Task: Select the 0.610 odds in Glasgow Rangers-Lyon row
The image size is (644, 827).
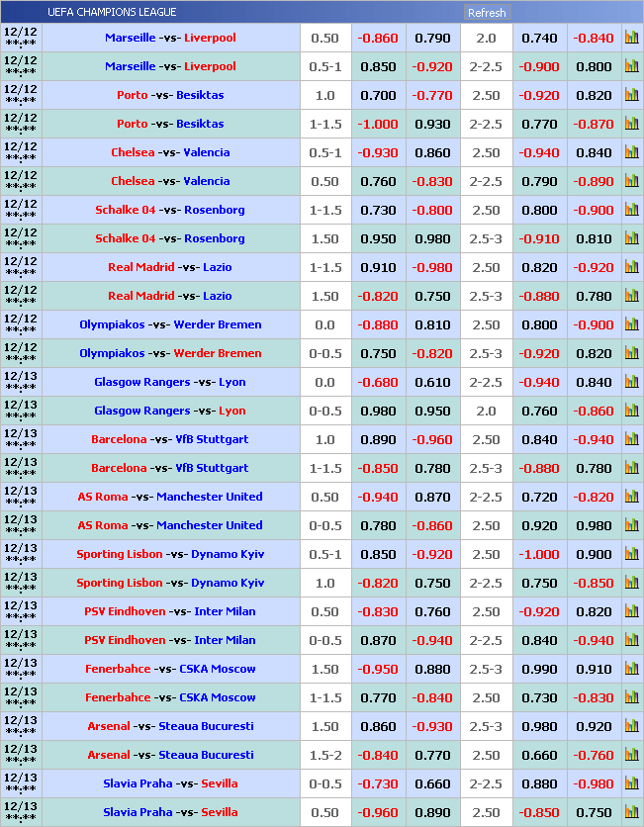Action: coord(432,383)
